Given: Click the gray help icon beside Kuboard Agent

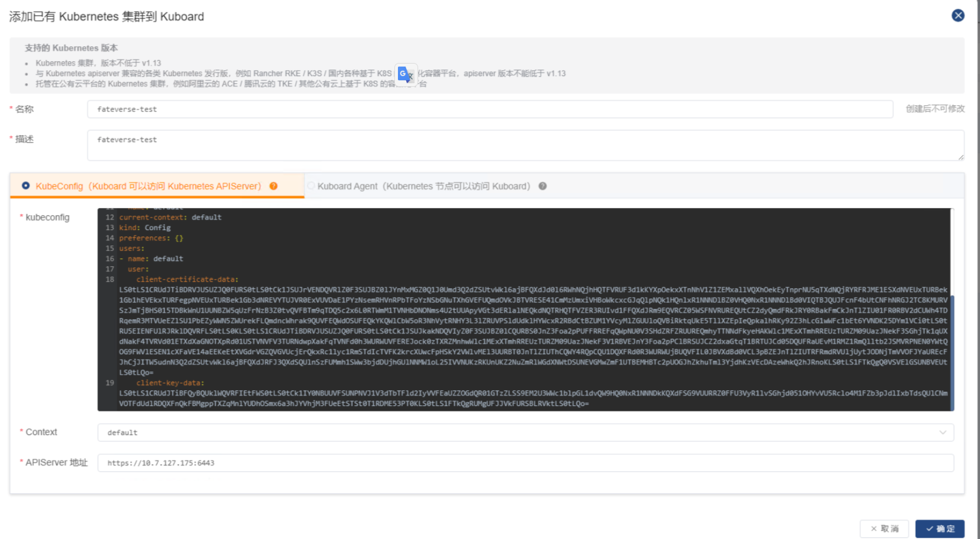Looking at the screenshot, I should click(x=542, y=186).
